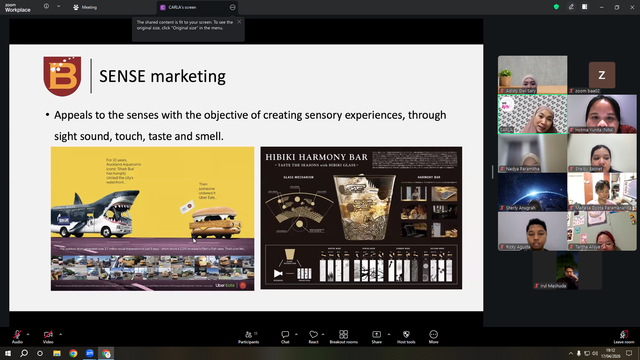
Task: Expand chat options arrow beside Chat
Action: click(x=296, y=334)
